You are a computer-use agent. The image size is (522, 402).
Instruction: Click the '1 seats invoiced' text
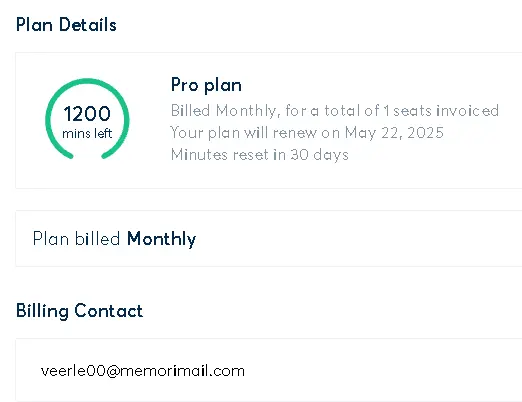tap(441, 110)
